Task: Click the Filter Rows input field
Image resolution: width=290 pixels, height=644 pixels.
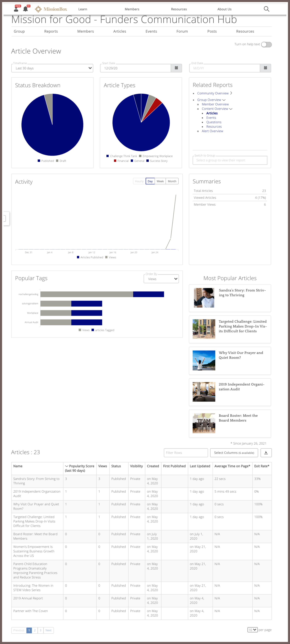Action: [186, 452]
